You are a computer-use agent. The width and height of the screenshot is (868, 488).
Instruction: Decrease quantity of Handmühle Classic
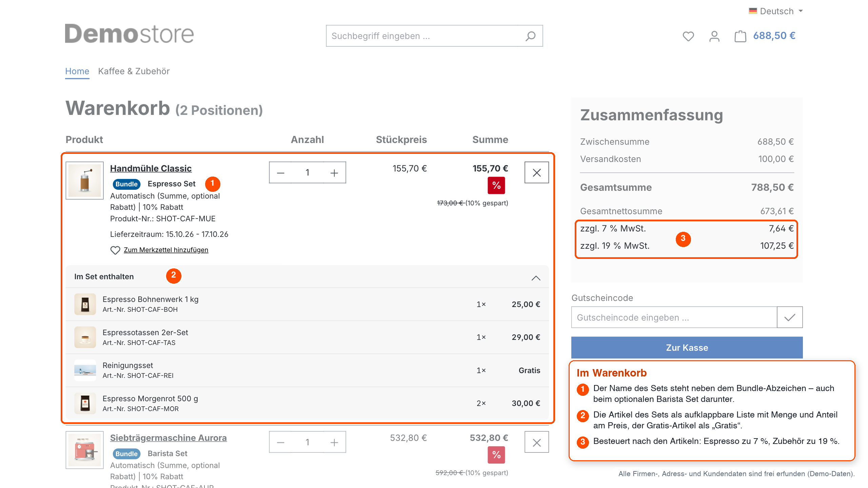[x=280, y=173]
